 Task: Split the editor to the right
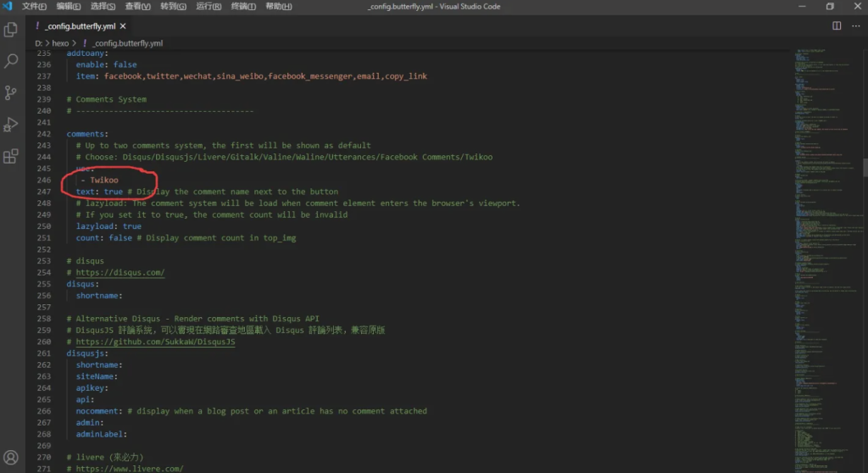837,26
